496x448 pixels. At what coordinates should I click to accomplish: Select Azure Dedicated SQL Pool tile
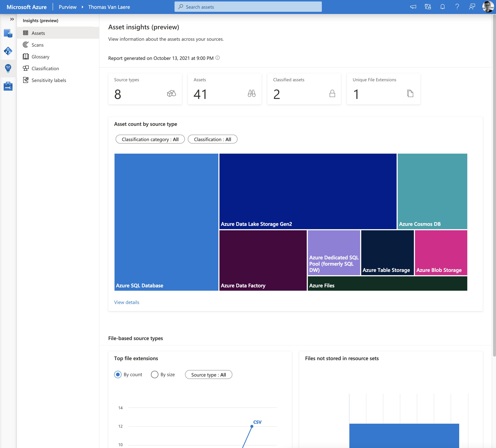coord(334,253)
